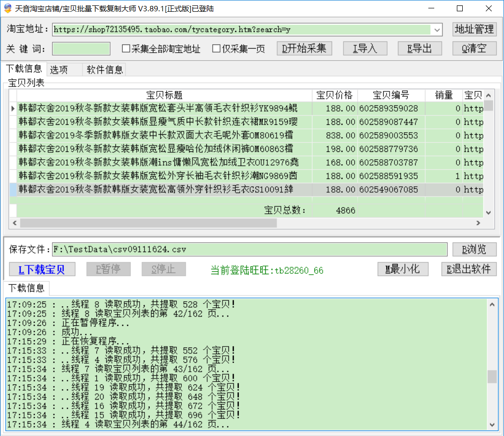The height and width of the screenshot is (436, 504).
Task: Click the table scroll up arrow
Action: click(x=488, y=95)
